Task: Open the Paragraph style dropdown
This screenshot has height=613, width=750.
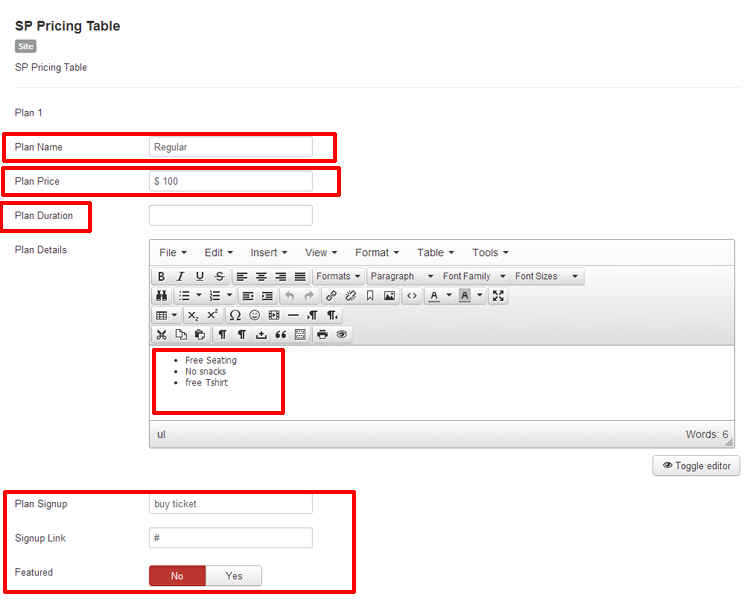Action: [401, 276]
